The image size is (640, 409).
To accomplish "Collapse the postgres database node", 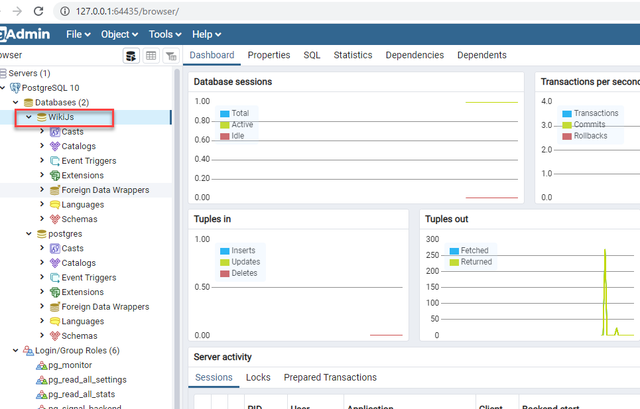I will point(29,234).
